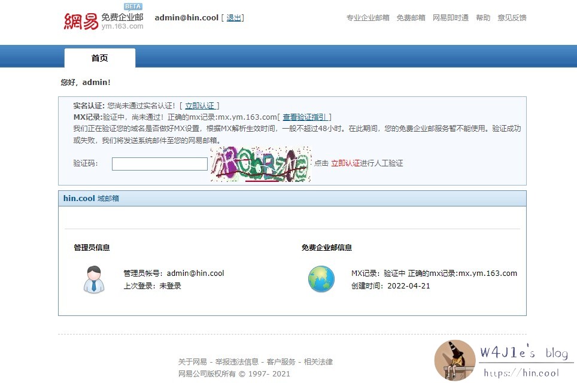Click the globe icon beside MX record
This screenshot has height=392, width=577.
coord(321,279)
